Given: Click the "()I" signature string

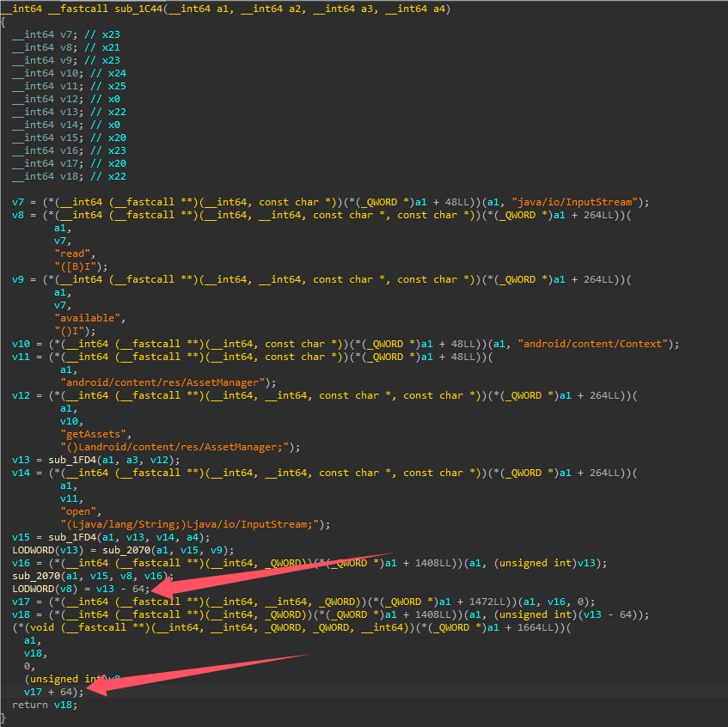Looking at the screenshot, I should (x=72, y=332).
